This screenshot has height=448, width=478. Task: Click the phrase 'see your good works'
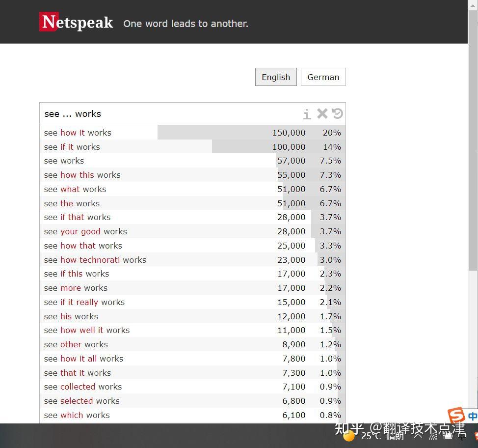pyautogui.click(x=85, y=231)
